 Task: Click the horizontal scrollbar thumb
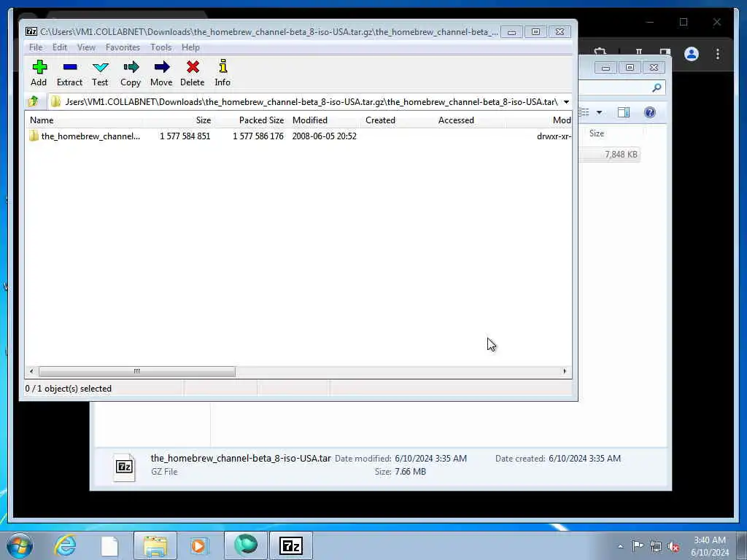[x=136, y=371]
